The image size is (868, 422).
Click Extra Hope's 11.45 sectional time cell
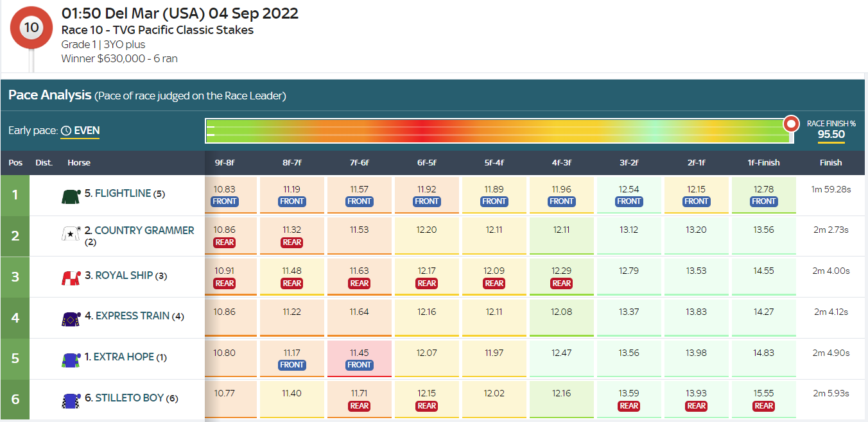pos(359,353)
